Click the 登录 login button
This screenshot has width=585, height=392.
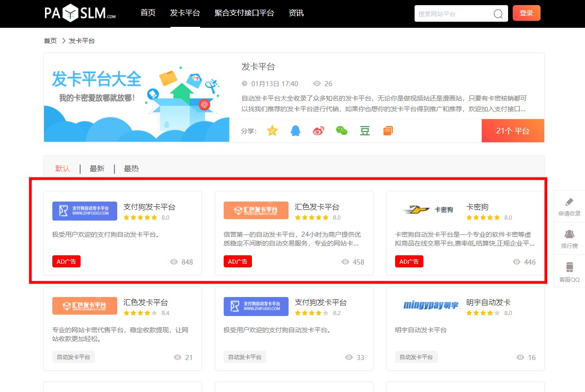(x=527, y=13)
